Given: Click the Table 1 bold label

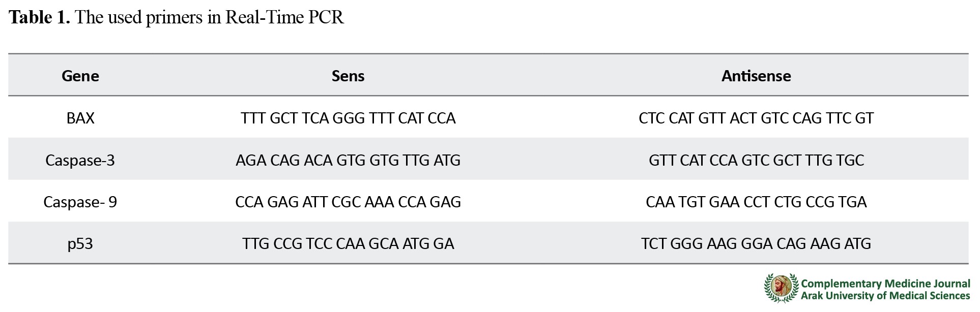Looking at the screenshot, I should coord(39,17).
